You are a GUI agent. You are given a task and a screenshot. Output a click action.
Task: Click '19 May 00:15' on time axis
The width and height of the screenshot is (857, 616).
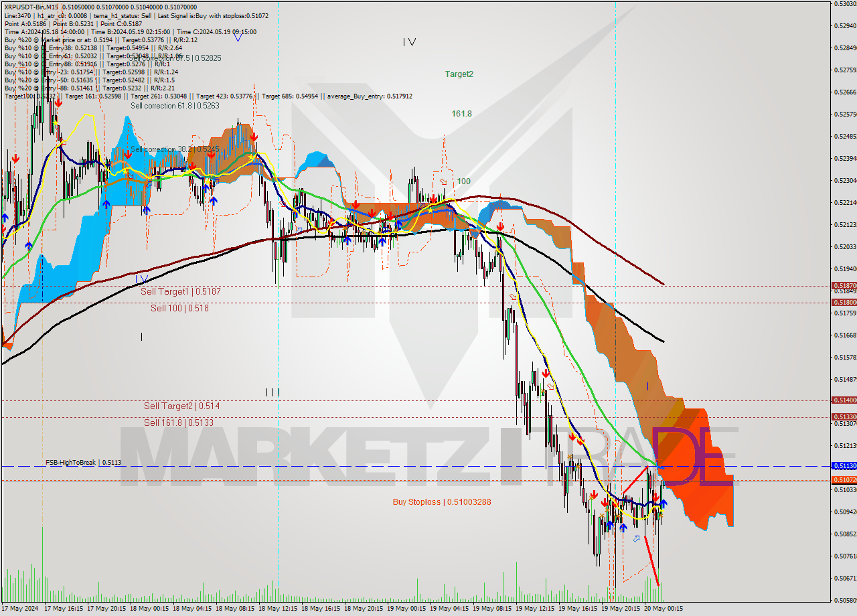(406, 609)
